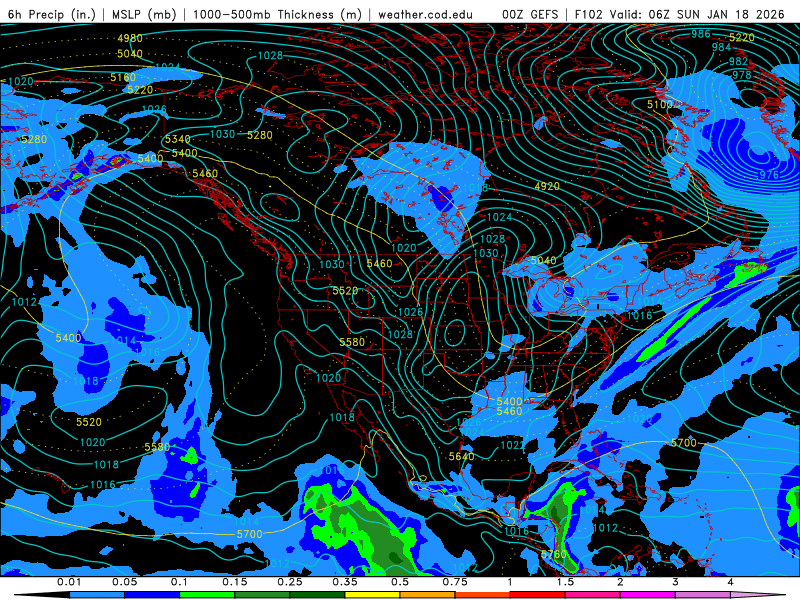Click the '00Z GEFS' model run label
Image resolution: width=800 pixels, height=600 pixels.
click(530, 14)
